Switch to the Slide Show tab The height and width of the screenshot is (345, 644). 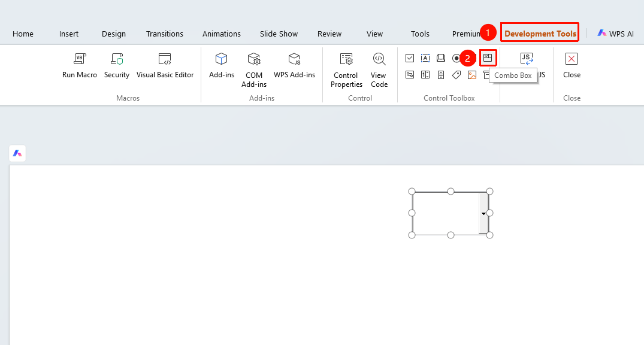point(279,34)
